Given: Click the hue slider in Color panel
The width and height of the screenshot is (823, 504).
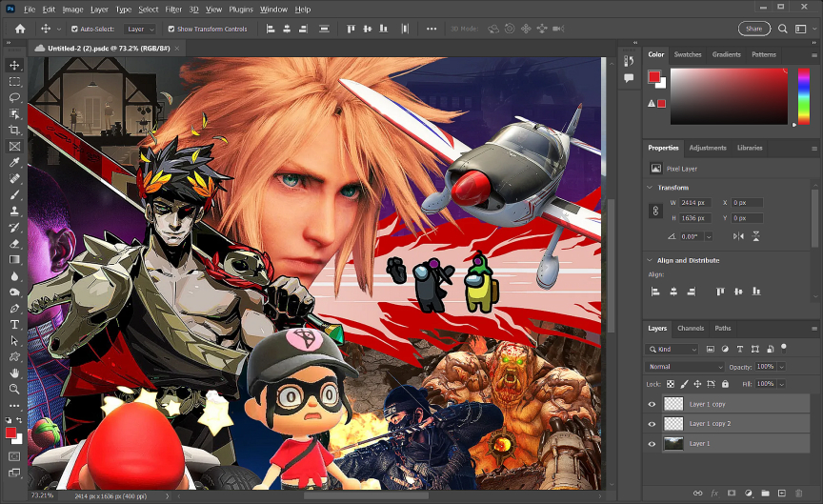Looking at the screenshot, I should (x=804, y=96).
